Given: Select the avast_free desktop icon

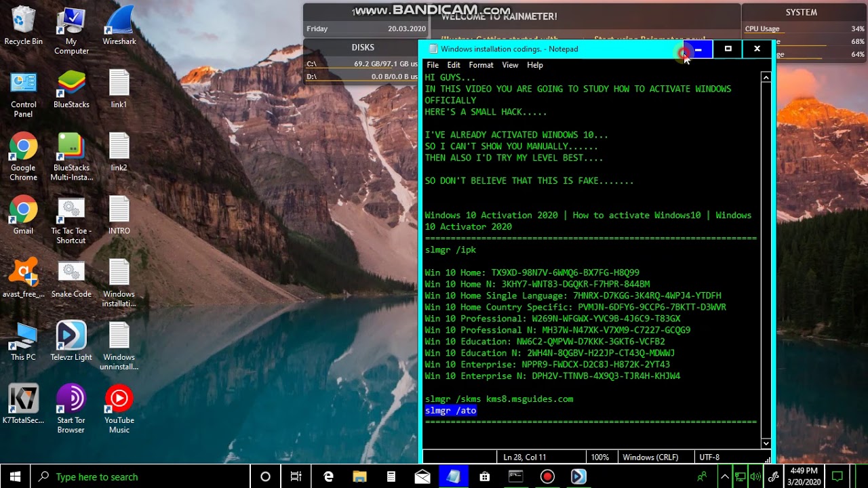Looking at the screenshot, I should click(x=23, y=279).
